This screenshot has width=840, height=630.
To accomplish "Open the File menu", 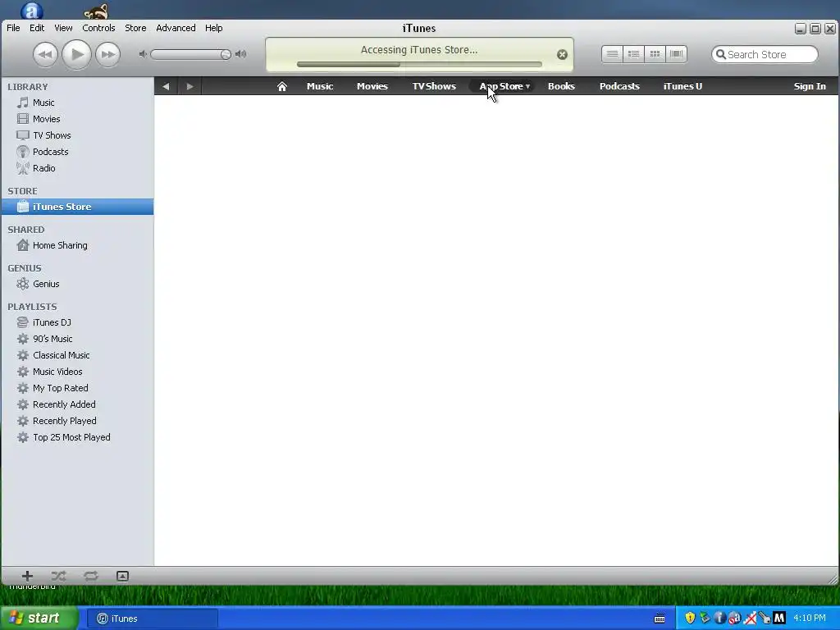I will coord(13,28).
